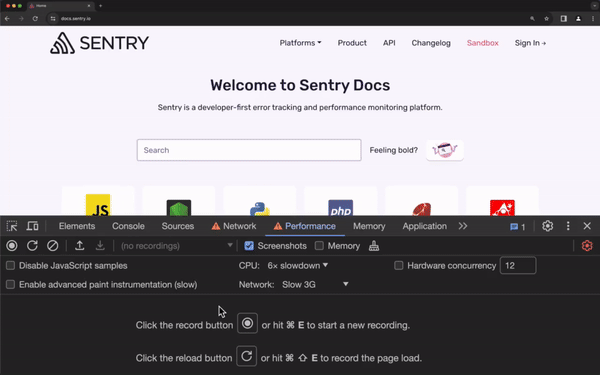The width and height of the screenshot is (600, 375).
Task: Click the Feeling bold search mascot icon
Action: pos(445,150)
